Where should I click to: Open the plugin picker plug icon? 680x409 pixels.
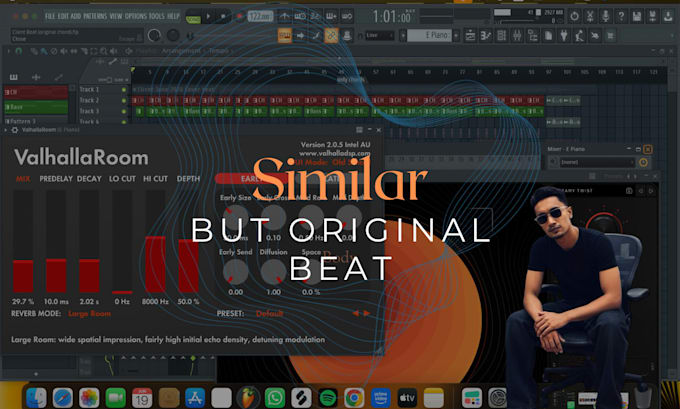click(564, 36)
